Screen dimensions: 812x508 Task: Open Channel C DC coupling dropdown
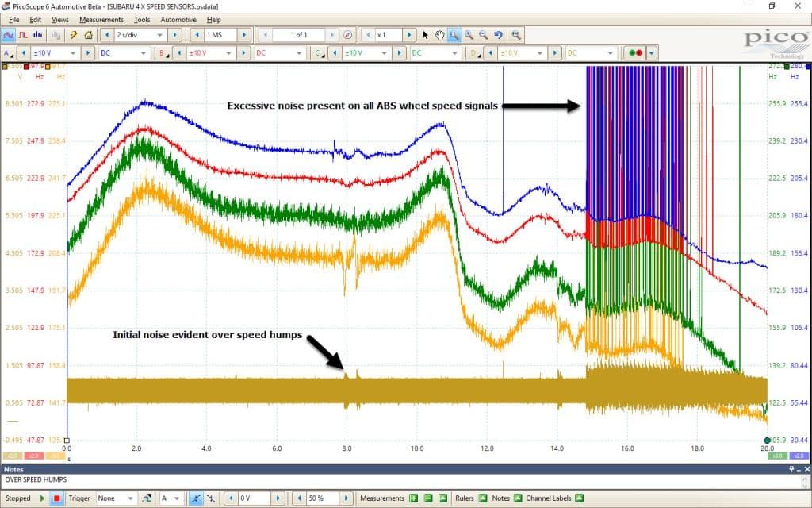click(x=435, y=53)
